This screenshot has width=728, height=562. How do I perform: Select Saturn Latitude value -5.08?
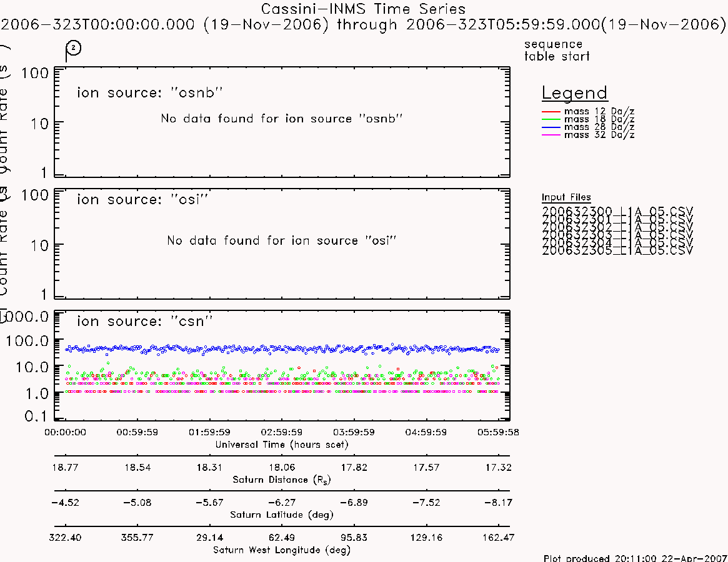pos(137,503)
